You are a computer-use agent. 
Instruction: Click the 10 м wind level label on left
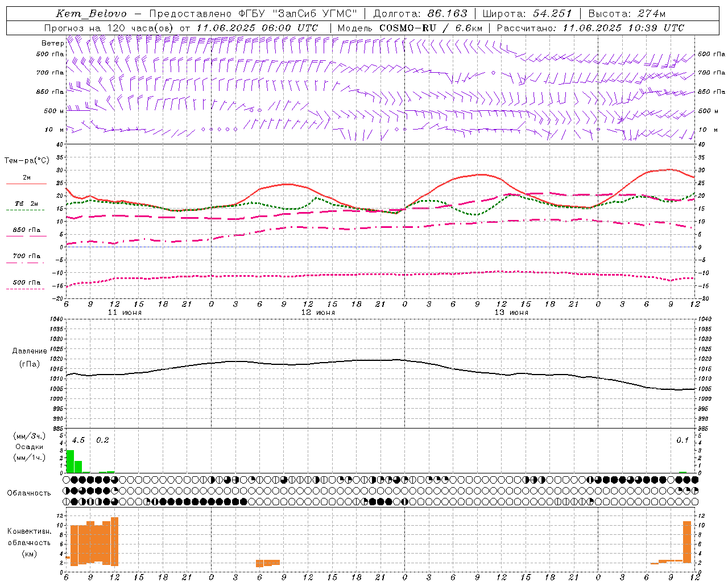(54, 130)
